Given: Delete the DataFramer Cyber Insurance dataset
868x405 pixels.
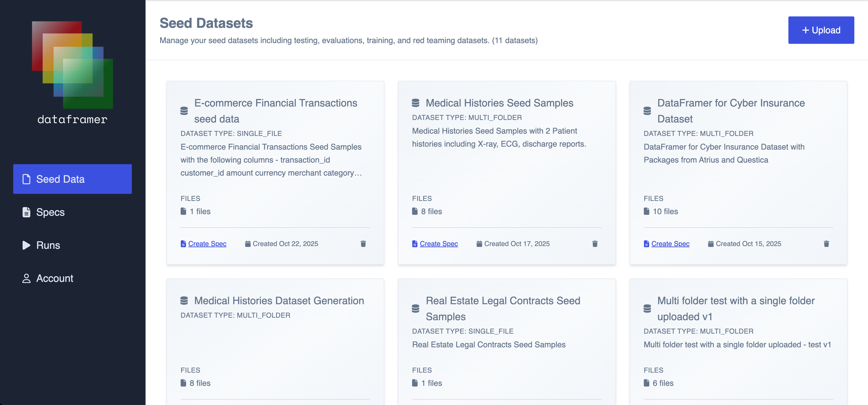Looking at the screenshot, I should tap(826, 244).
